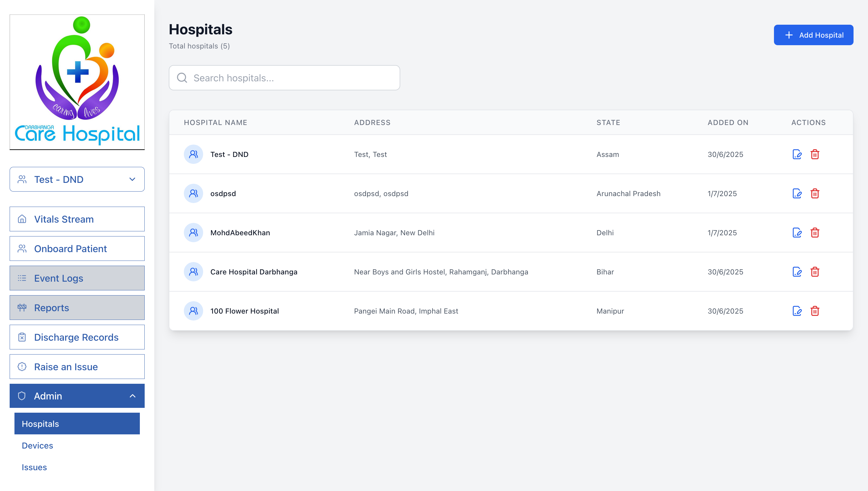
Task: Go to Onboard Patient
Action: click(77, 249)
